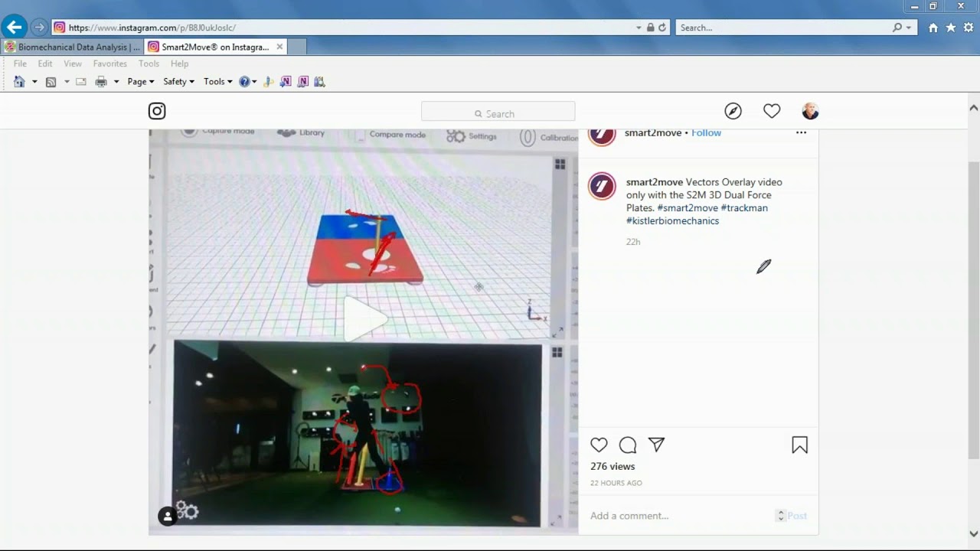This screenshot has height=551, width=980.
Task: Open the profile avatar in Instagram header
Action: click(810, 112)
